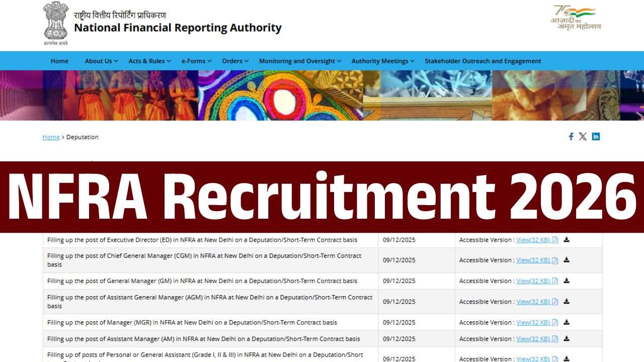Open the PDF icon beside Chief General Manager notice

click(x=555, y=260)
